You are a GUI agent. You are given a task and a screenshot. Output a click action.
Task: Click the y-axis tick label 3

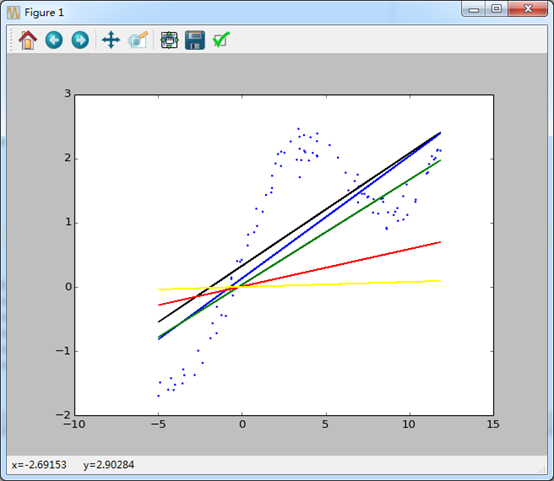(x=67, y=94)
